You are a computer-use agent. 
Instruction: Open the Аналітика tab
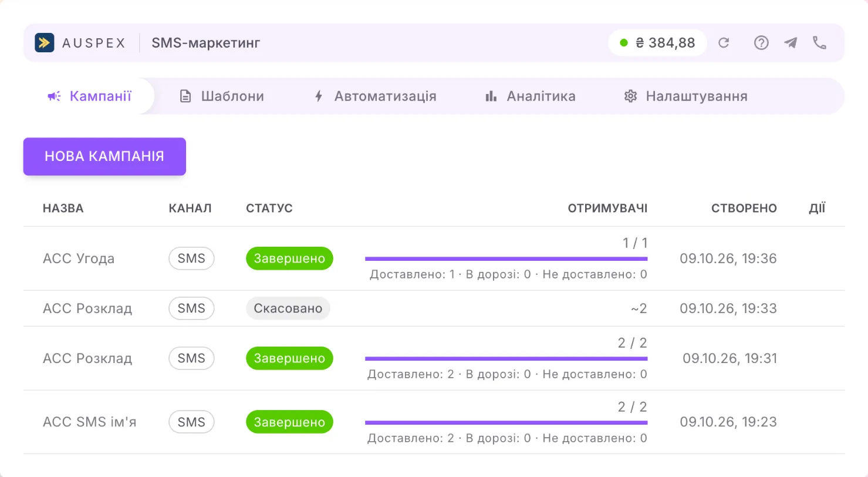tap(531, 96)
